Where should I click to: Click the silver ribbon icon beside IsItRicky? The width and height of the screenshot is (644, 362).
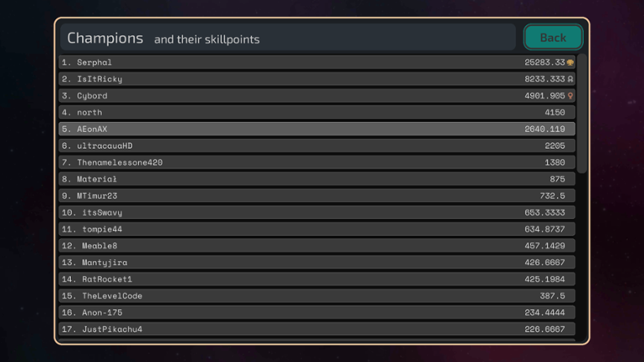(571, 79)
